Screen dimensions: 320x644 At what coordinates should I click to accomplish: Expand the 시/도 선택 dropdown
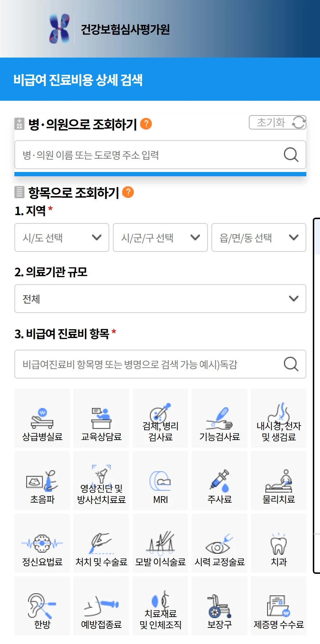coord(62,237)
